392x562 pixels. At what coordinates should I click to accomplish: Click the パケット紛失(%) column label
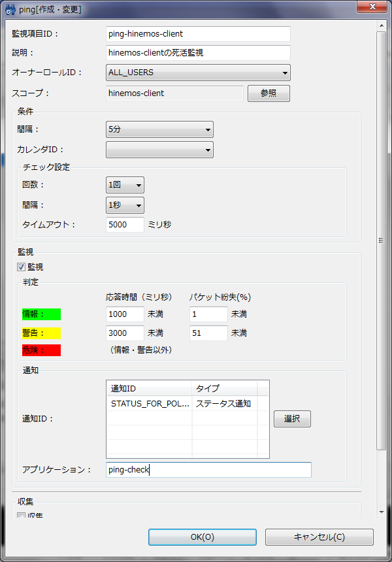(x=220, y=297)
